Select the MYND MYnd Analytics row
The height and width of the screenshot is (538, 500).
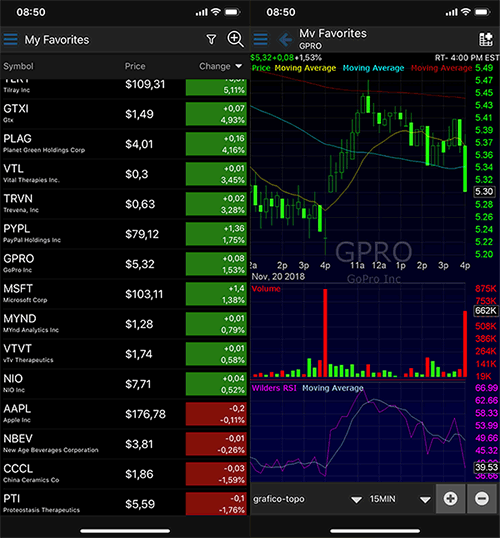(x=125, y=324)
